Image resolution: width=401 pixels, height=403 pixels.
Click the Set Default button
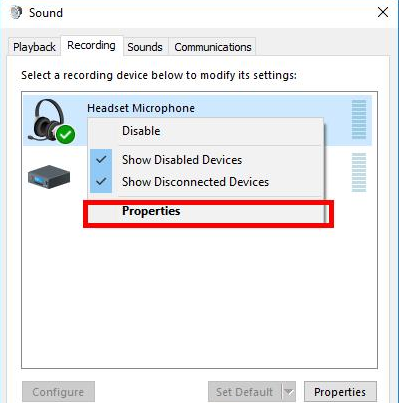pos(245,392)
